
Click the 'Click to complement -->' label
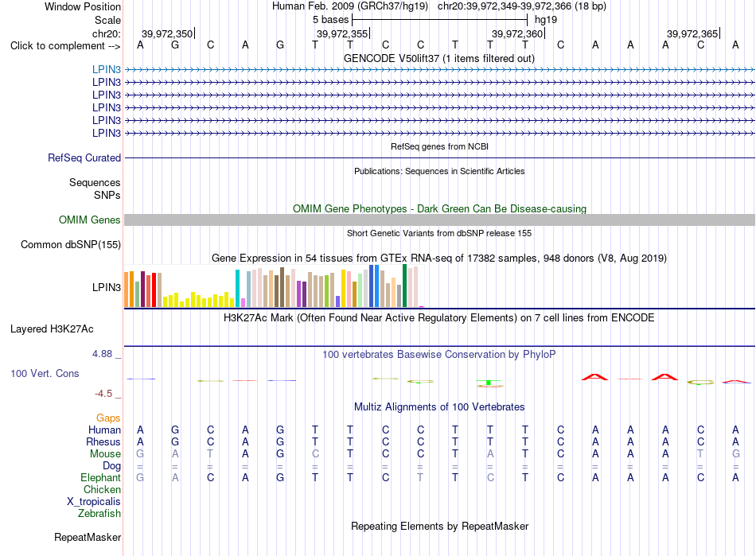65,46
